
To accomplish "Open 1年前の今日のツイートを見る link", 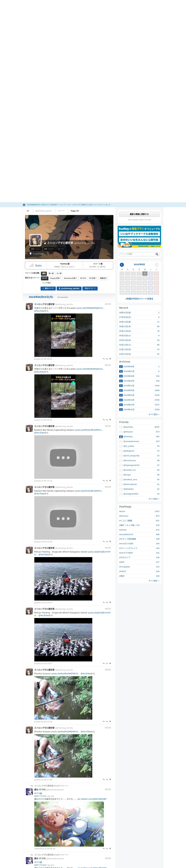I will (x=139, y=299).
